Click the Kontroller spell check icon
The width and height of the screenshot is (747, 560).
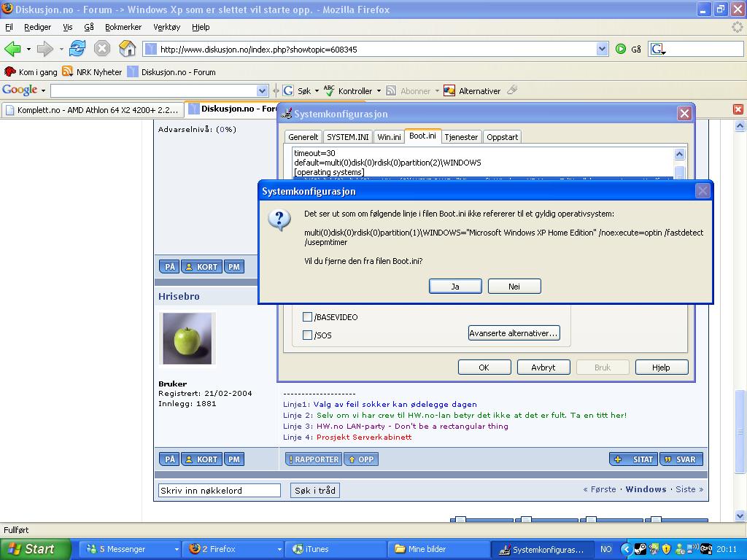click(x=329, y=90)
